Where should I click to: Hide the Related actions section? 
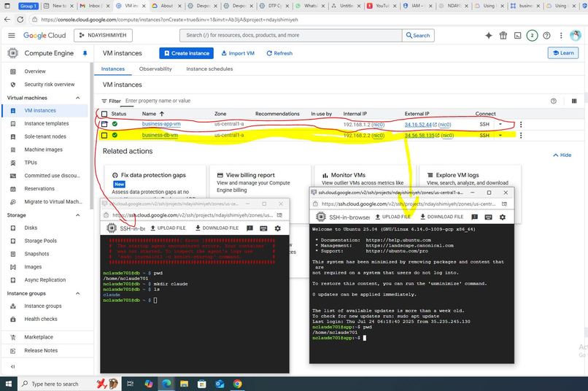point(562,155)
